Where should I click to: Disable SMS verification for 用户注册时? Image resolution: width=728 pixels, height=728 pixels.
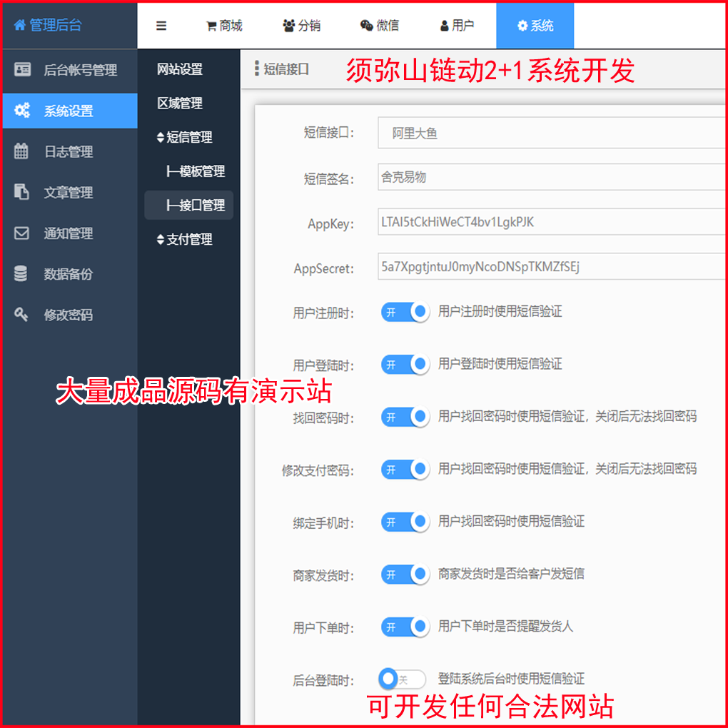coord(405,312)
